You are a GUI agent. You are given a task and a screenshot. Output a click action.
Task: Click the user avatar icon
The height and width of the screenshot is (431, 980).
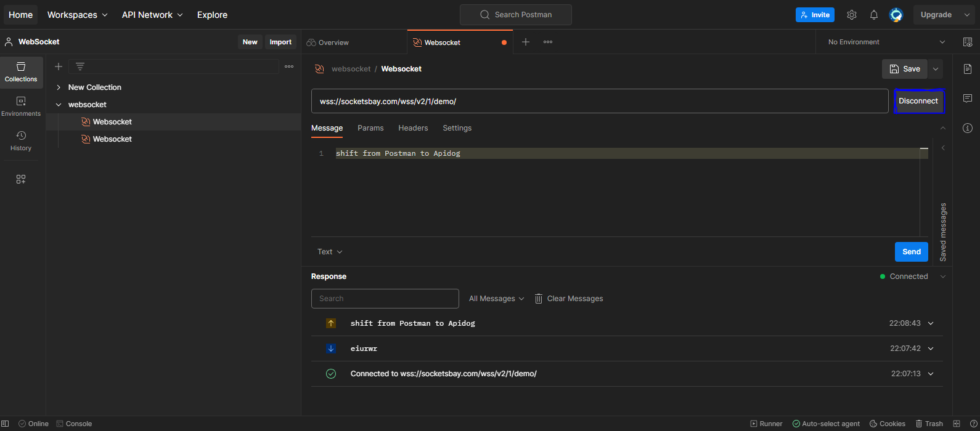tap(896, 15)
